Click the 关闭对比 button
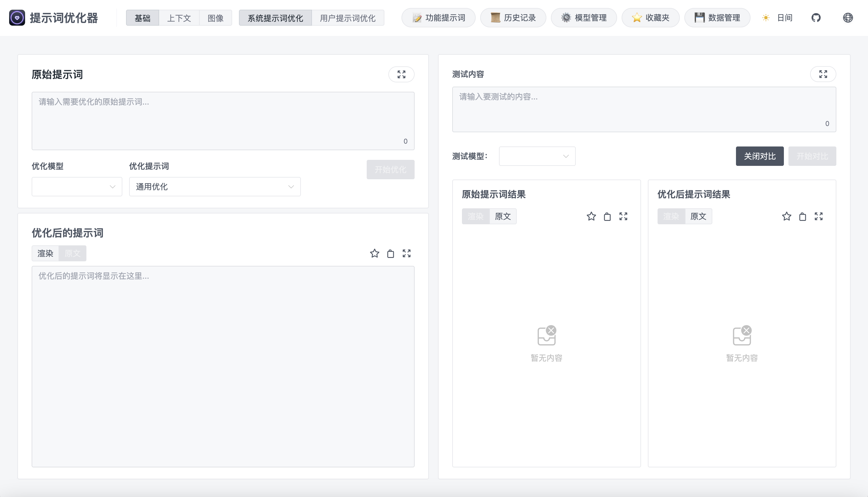This screenshot has height=497, width=868. click(x=760, y=156)
